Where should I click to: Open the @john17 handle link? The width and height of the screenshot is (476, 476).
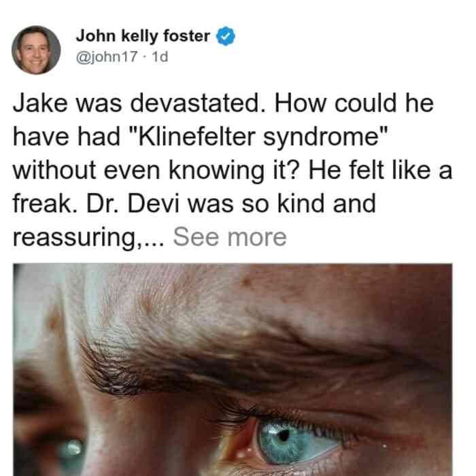[x=107, y=56]
